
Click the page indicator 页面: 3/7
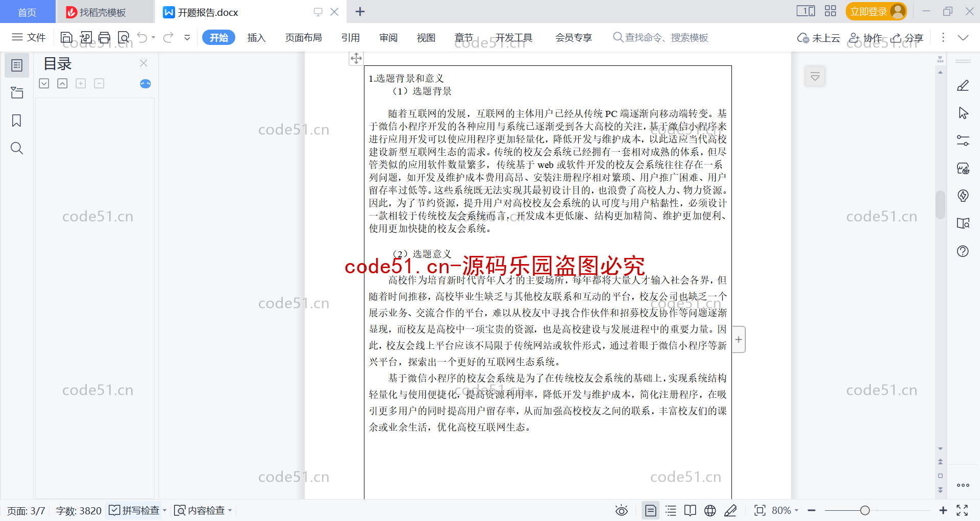[26, 510]
